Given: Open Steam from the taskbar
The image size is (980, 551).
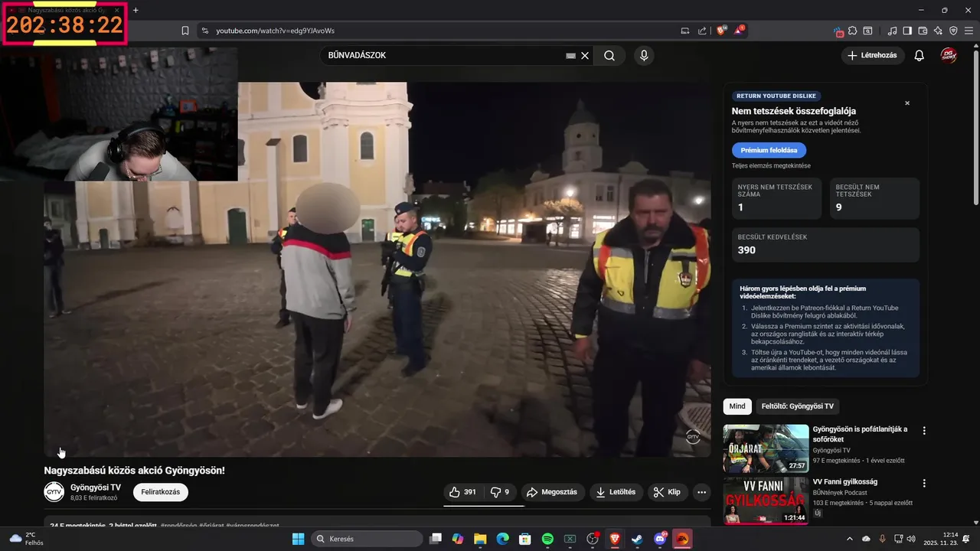Looking at the screenshot, I should point(637,539).
